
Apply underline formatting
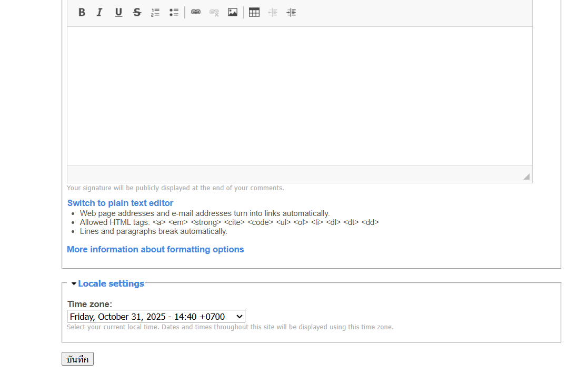(118, 12)
